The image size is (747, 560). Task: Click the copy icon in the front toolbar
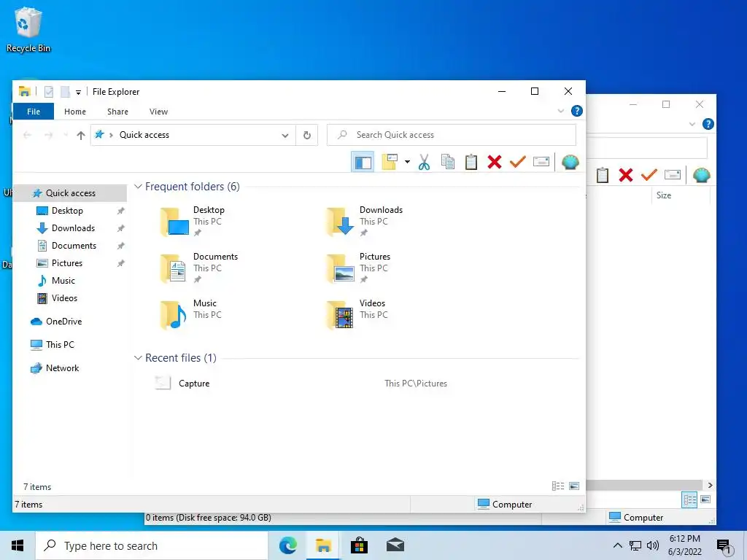(x=448, y=162)
